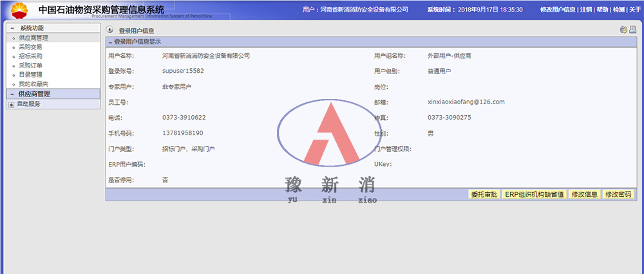Click the PetroChina logo in the header
Image resolution: width=644 pixels, height=274 pixels.
click(x=21, y=10)
